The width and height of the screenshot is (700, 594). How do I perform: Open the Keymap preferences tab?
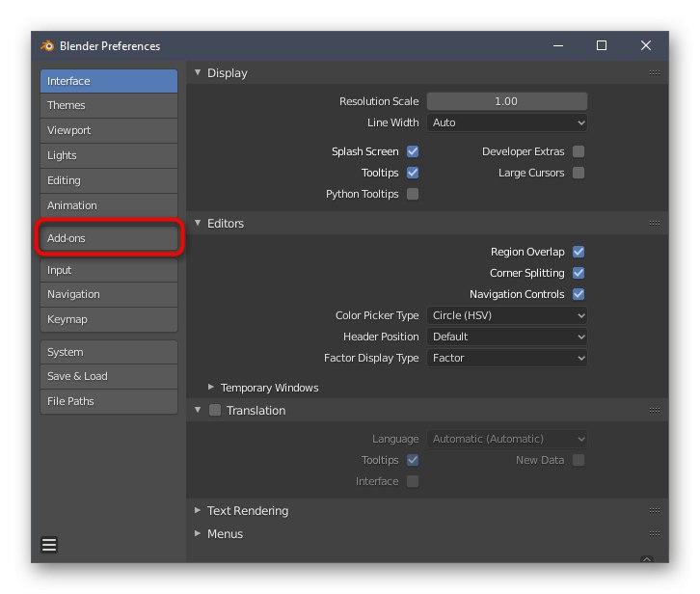108,319
